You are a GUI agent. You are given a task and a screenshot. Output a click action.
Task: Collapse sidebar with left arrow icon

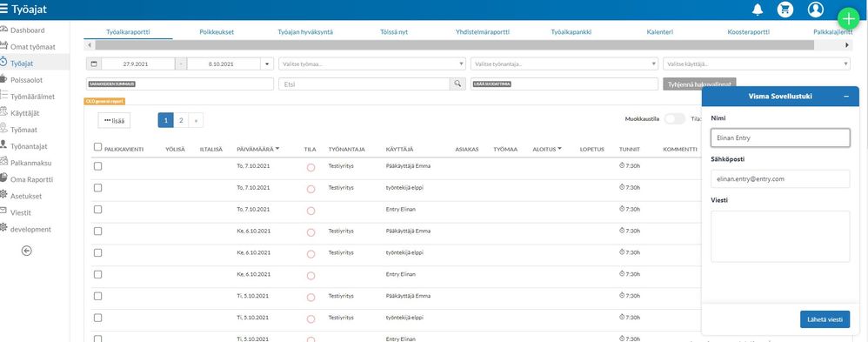[x=27, y=251]
